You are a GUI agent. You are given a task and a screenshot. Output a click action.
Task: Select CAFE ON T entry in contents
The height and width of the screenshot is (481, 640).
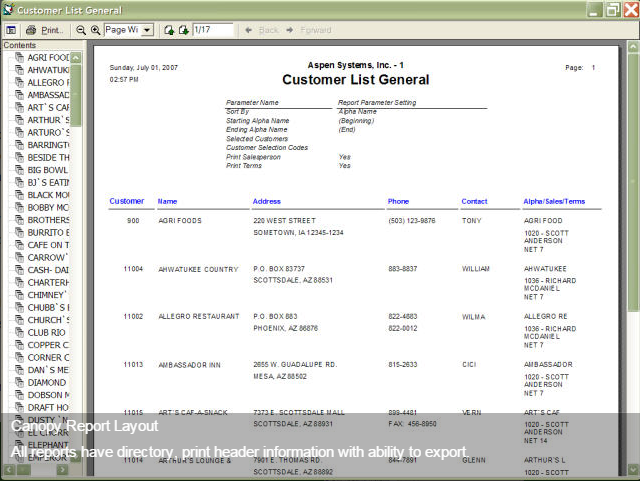48,245
